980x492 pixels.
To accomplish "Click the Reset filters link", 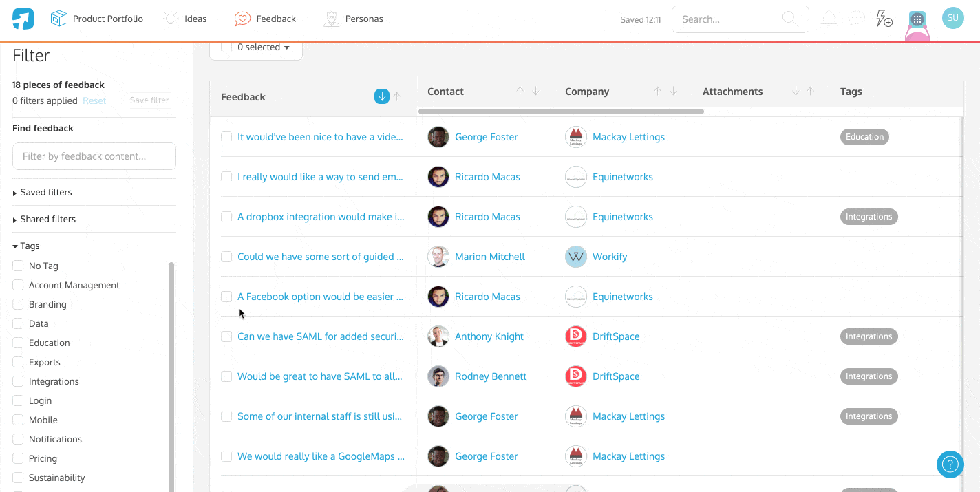I will tap(94, 100).
